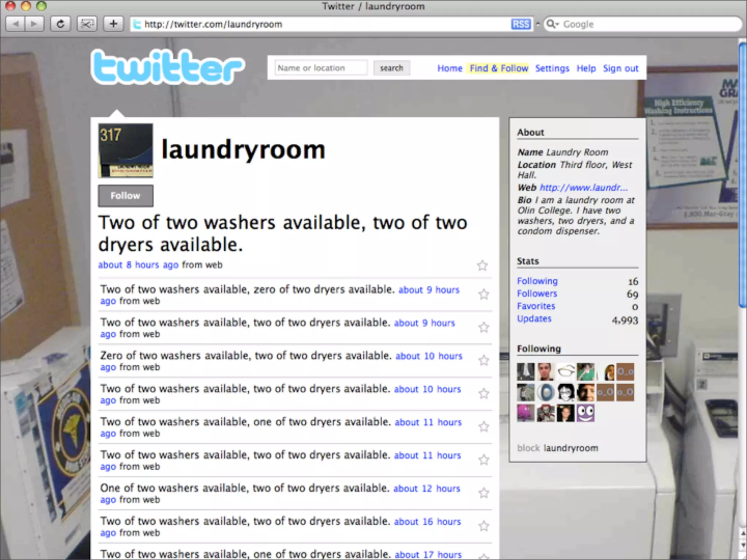This screenshot has height=560, width=747.
Task: Favorite the 'Zero of two washers available' tweet
Action: [x=484, y=361]
